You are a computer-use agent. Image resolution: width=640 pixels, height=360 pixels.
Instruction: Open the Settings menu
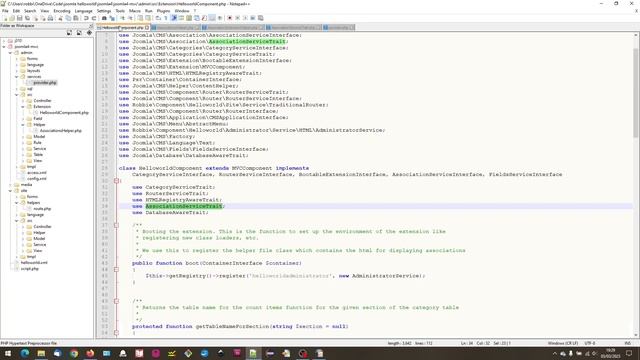pos(104,11)
